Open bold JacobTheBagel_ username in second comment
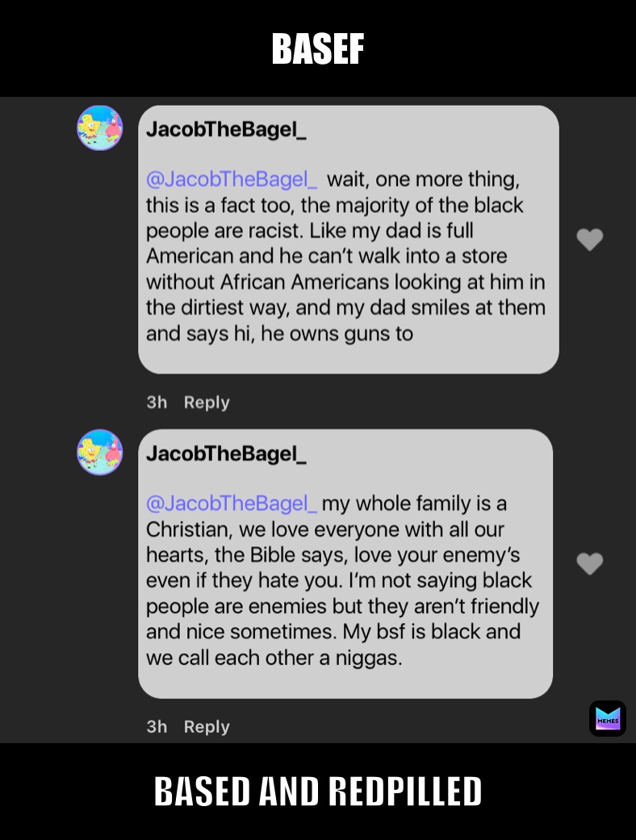 click(226, 453)
